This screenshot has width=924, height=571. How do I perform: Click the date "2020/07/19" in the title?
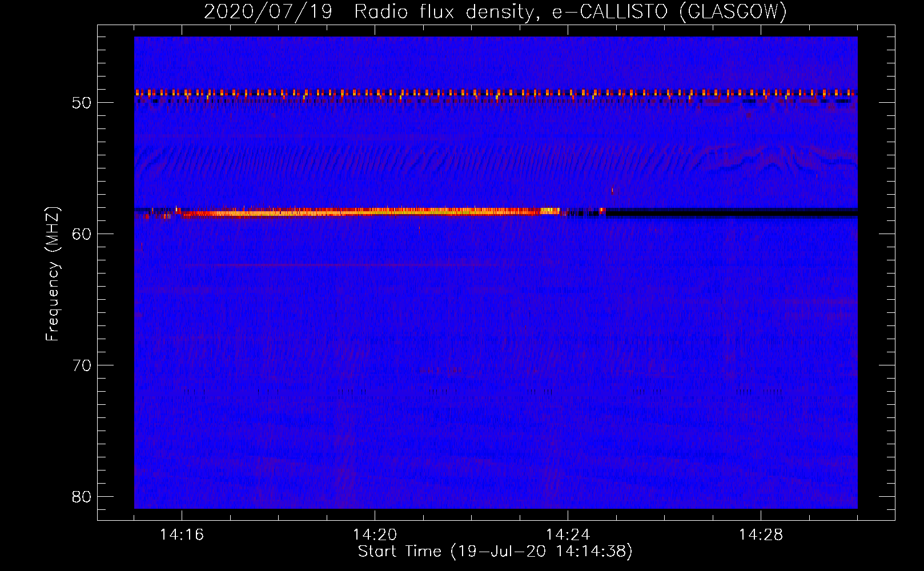(268, 11)
